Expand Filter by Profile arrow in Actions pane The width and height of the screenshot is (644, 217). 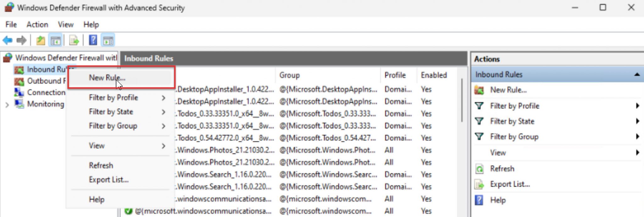pos(637,106)
